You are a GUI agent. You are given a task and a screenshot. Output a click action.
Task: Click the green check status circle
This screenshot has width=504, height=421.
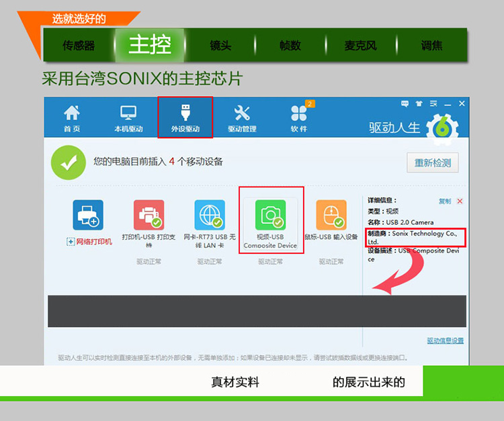tap(68, 162)
